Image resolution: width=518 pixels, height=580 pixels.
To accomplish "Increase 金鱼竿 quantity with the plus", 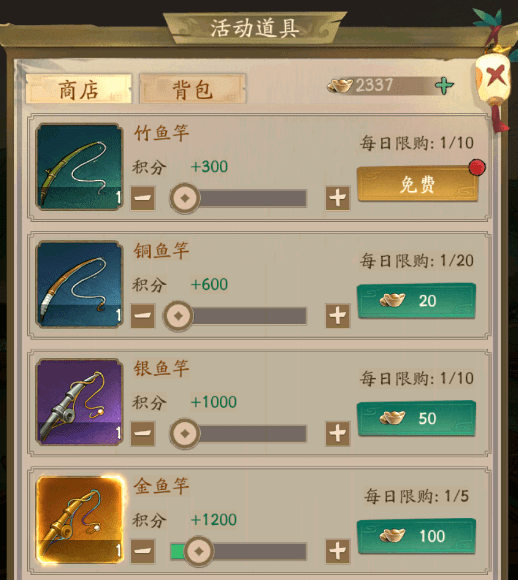I will 337,551.
